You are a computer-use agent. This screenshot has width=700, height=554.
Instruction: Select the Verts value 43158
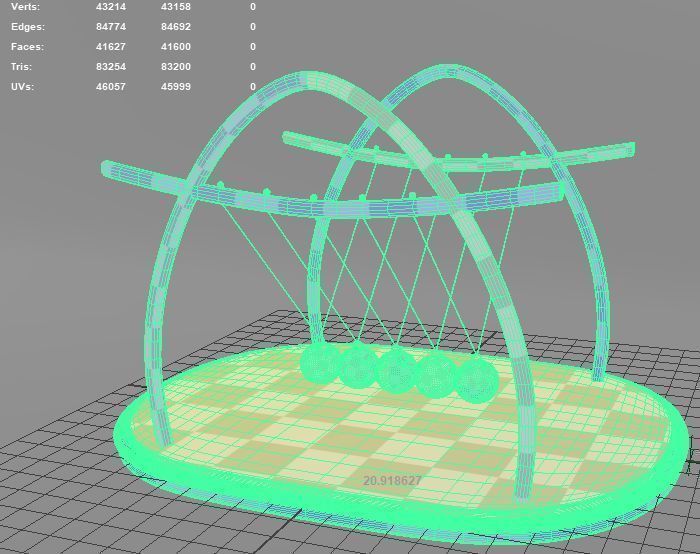[176, 7]
